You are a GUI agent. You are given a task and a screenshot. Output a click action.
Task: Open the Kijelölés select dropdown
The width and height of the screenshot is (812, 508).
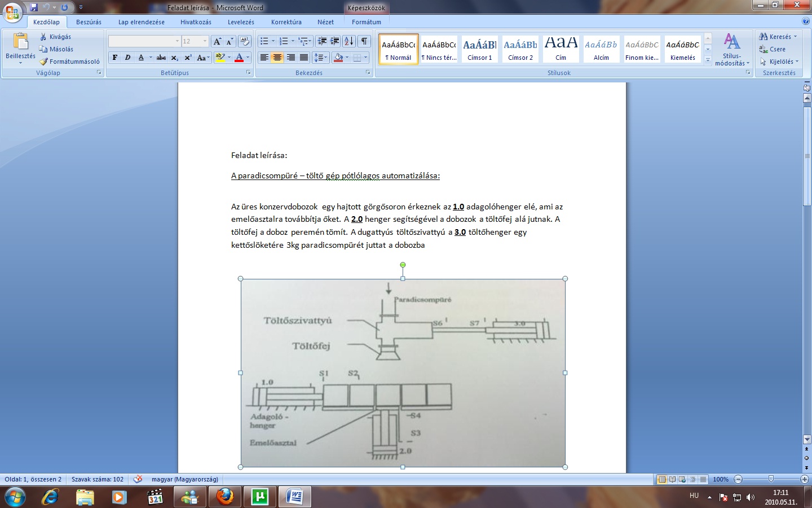[x=779, y=62]
